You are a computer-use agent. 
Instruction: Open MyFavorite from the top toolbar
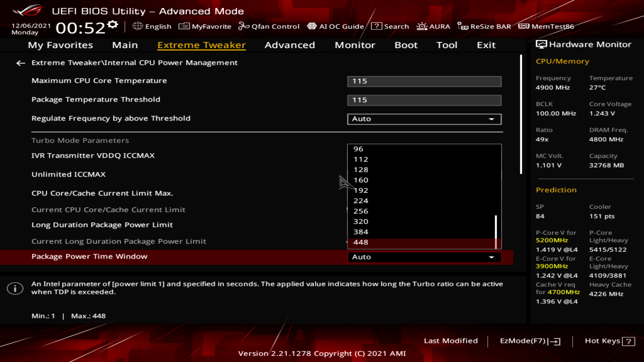point(205,26)
